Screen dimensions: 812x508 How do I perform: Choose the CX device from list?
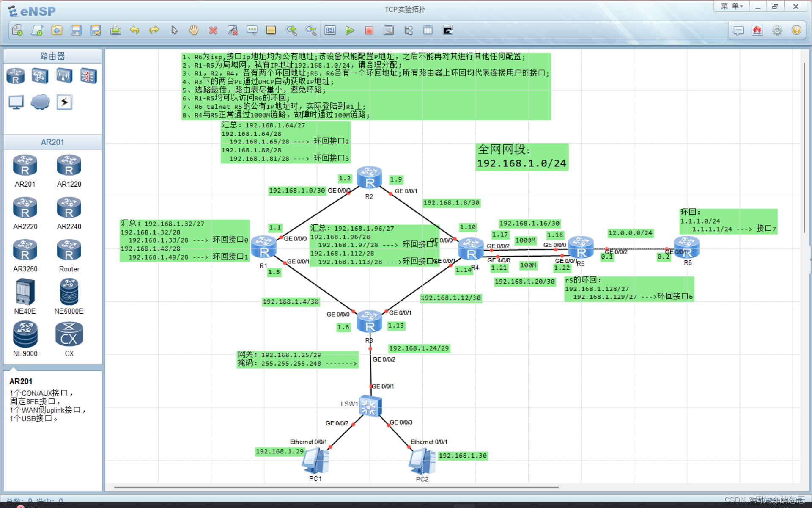tap(69, 334)
